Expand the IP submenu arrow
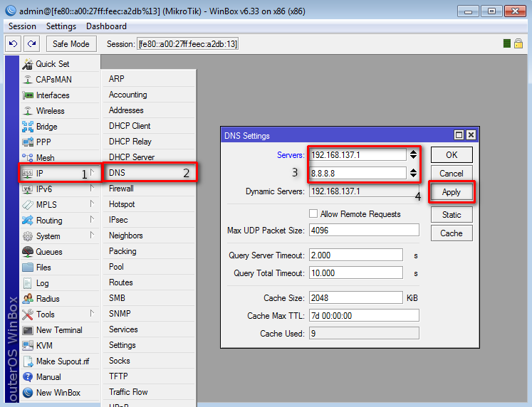This screenshot has width=532, height=407. tap(92, 173)
